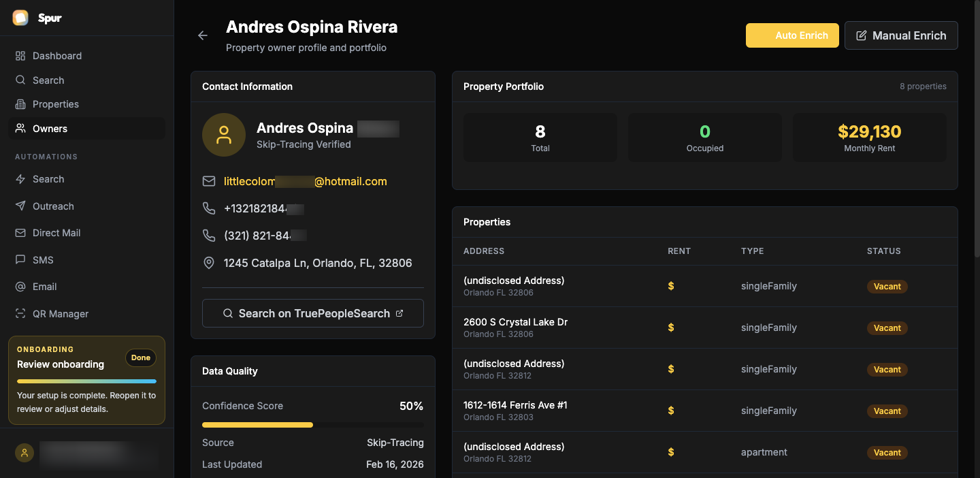Image resolution: width=980 pixels, height=478 pixels.
Task: Click magnifier icon in TruePeopleSearch button
Action: (229, 313)
